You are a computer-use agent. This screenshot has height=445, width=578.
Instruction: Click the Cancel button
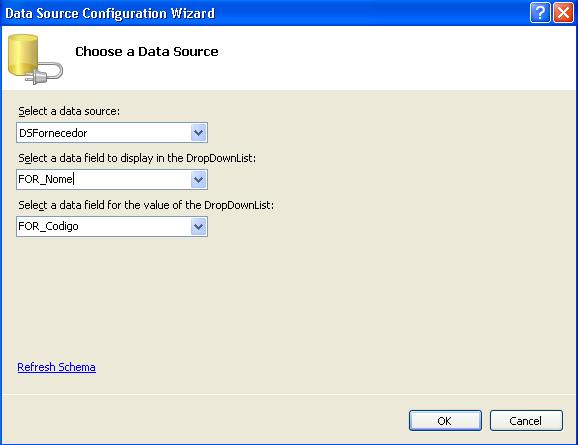tap(526, 421)
